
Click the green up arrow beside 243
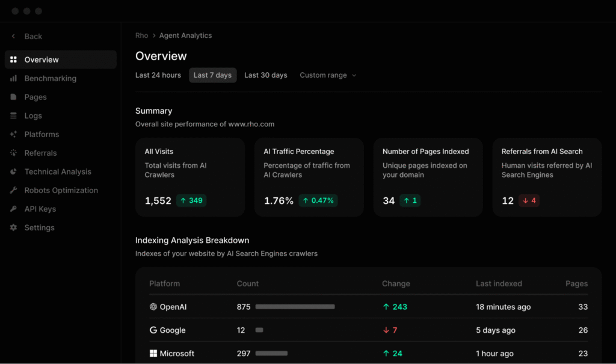386,307
